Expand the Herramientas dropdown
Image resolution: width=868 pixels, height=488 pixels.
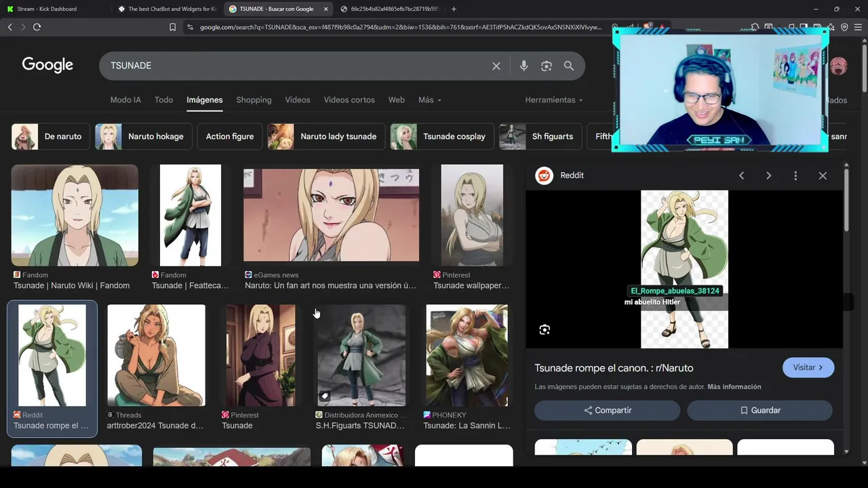coord(554,100)
